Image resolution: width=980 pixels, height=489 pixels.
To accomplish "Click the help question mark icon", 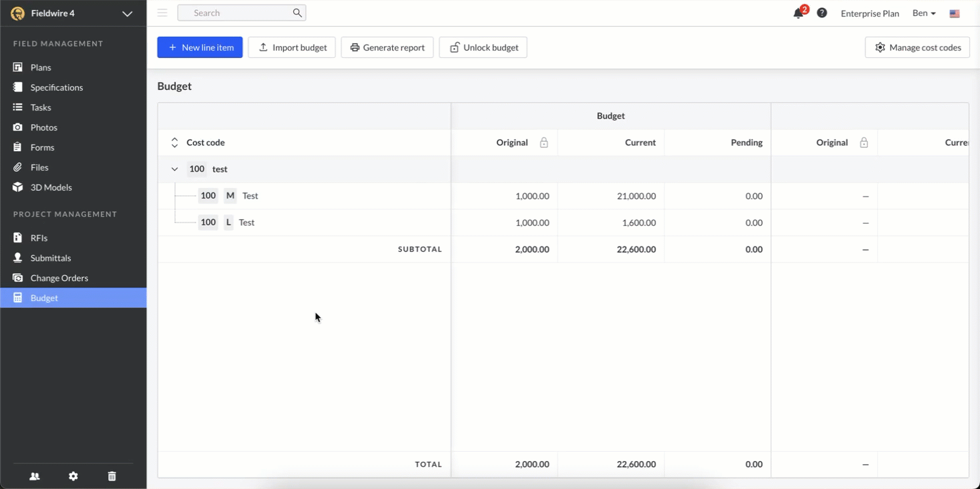I will [822, 13].
